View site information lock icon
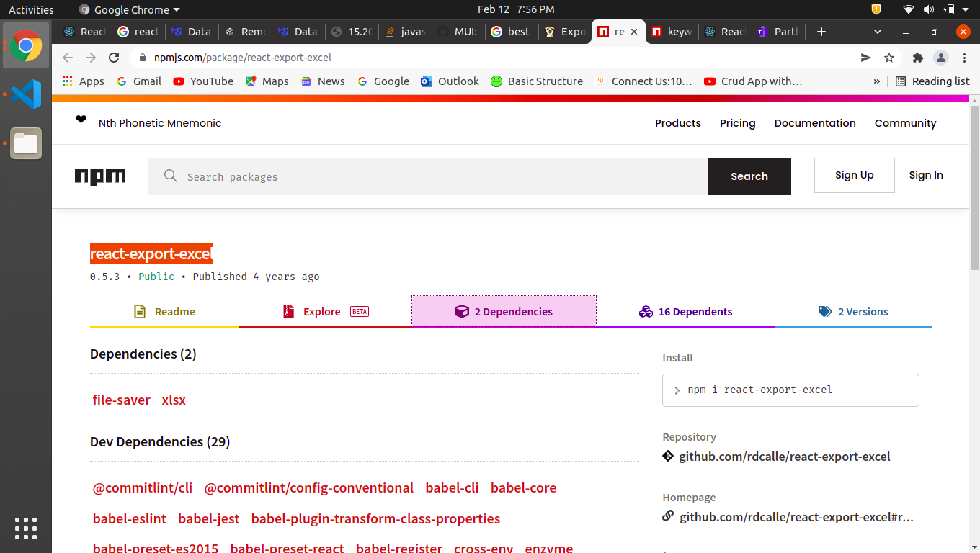This screenshot has height=553, width=980. [143, 58]
